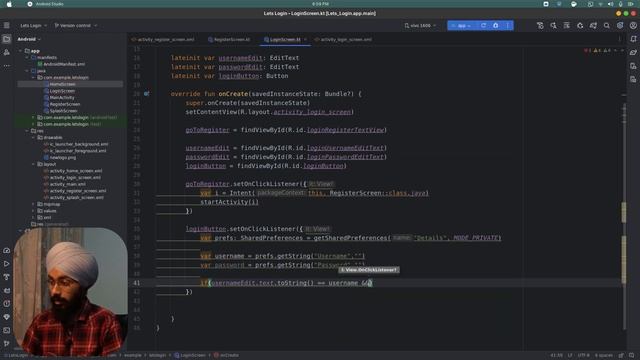Select SplashScreen in project tree
This screenshot has width=640, height=360.
click(63, 111)
